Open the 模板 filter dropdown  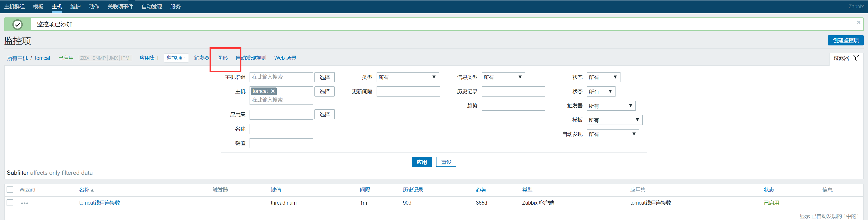(614, 120)
